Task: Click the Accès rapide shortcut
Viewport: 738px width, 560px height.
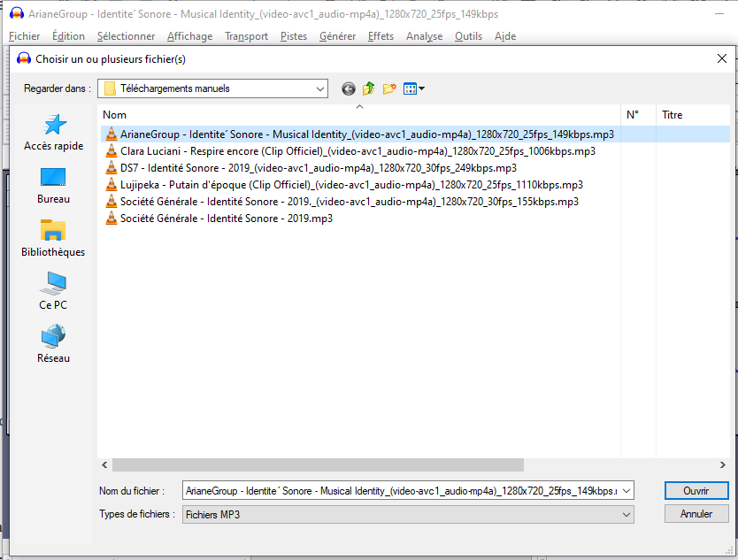Action: [54, 133]
